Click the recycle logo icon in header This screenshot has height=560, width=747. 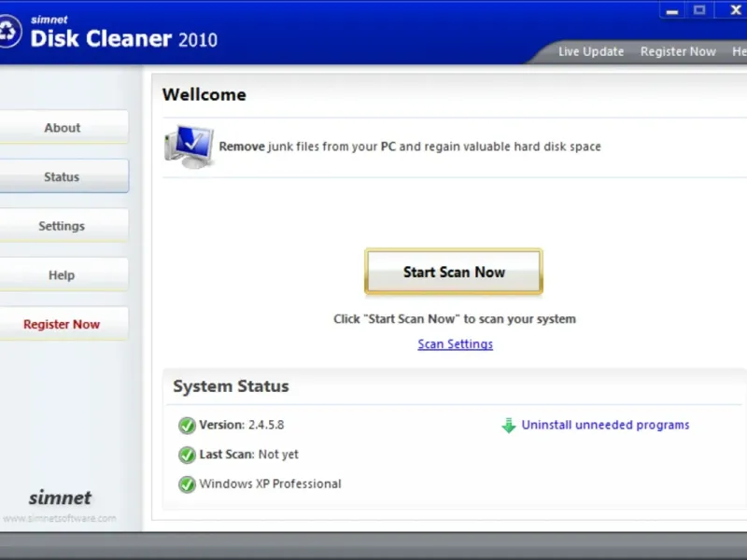[8, 32]
